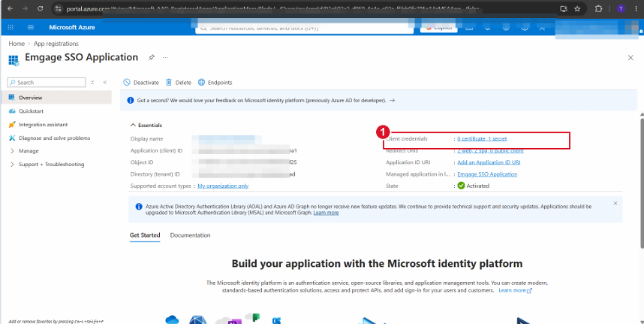644x324 pixels.
Task: Open Learn more in ADAL notice
Action: tap(326, 213)
